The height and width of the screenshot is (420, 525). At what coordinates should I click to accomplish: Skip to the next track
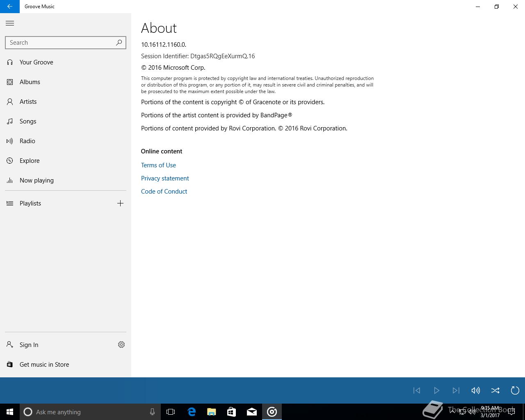coord(456,390)
